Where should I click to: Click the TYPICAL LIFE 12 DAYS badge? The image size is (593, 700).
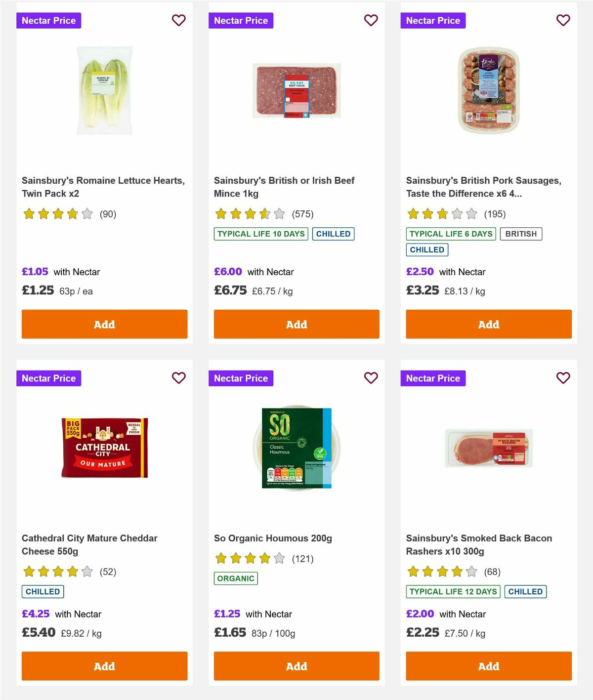point(452,591)
